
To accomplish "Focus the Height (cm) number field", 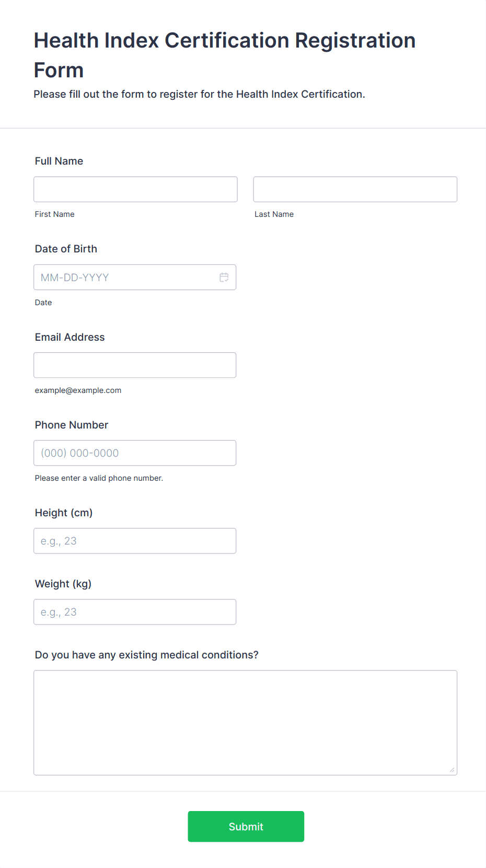I will pos(135,541).
